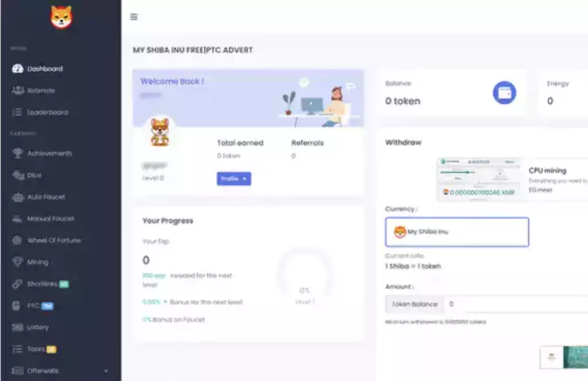The height and width of the screenshot is (381, 588).
Task: Click the Shiba coin icon in currency box
Action: pyautogui.click(x=400, y=232)
